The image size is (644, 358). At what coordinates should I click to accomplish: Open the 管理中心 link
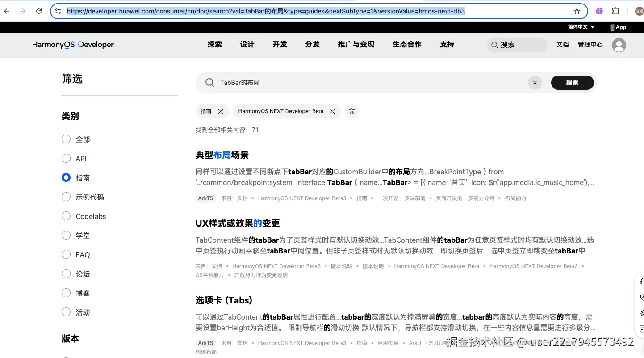click(590, 45)
